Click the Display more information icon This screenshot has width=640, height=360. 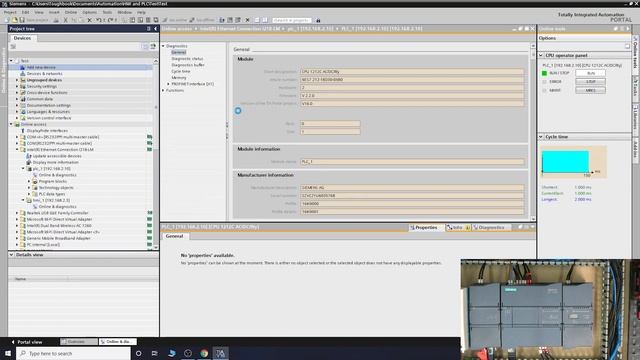pyautogui.click(x=29, y=162)
